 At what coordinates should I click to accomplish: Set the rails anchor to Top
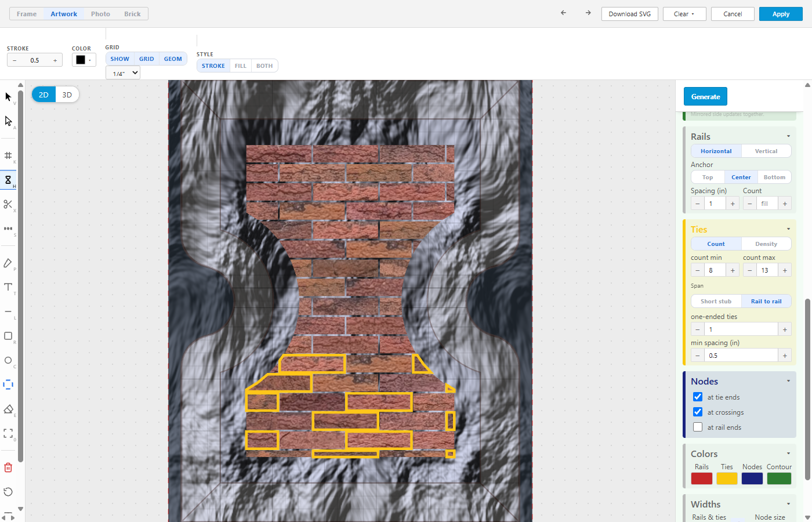(708, 177)
